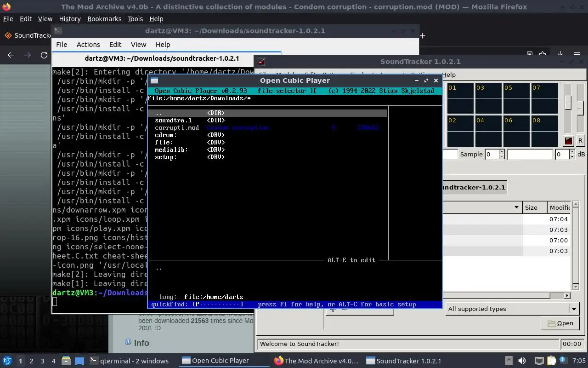Open the All supported types dropdown
588x368 pixels.
pos(512,309)
